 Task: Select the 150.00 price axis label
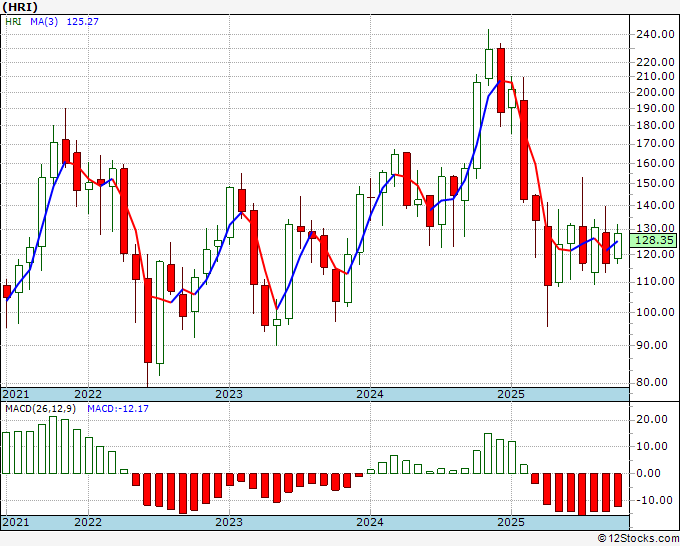pyautogui.click(x=655, y=183)
